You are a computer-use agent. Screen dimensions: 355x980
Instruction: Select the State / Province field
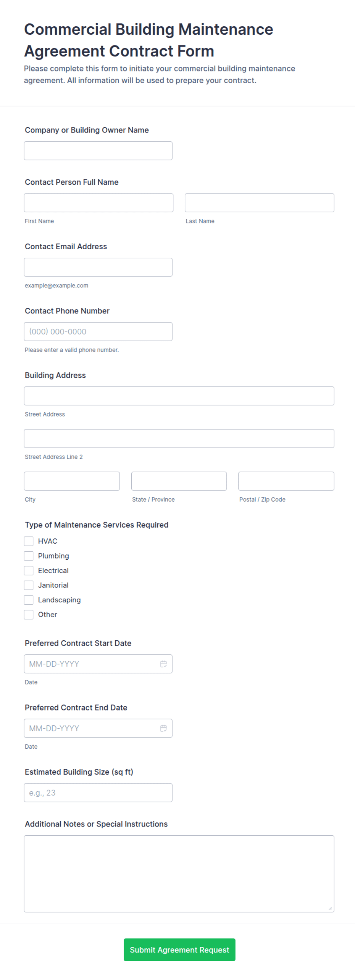coord(179,481)
